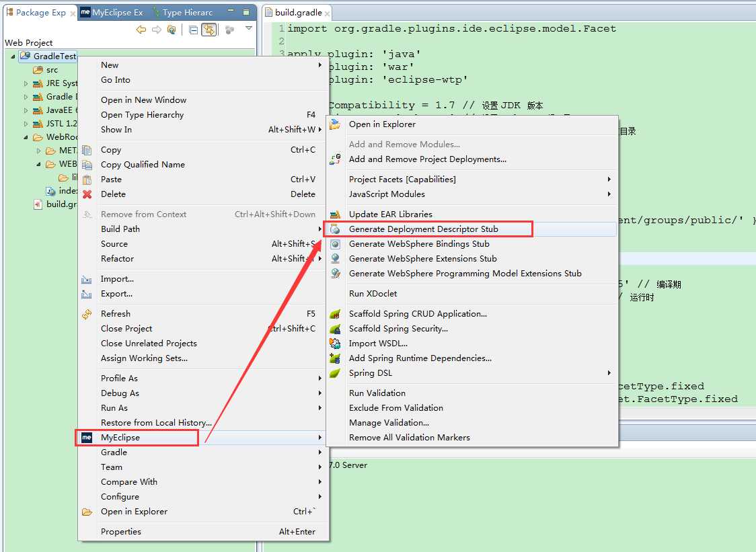Open the Build Path submenu

(204, 229)
